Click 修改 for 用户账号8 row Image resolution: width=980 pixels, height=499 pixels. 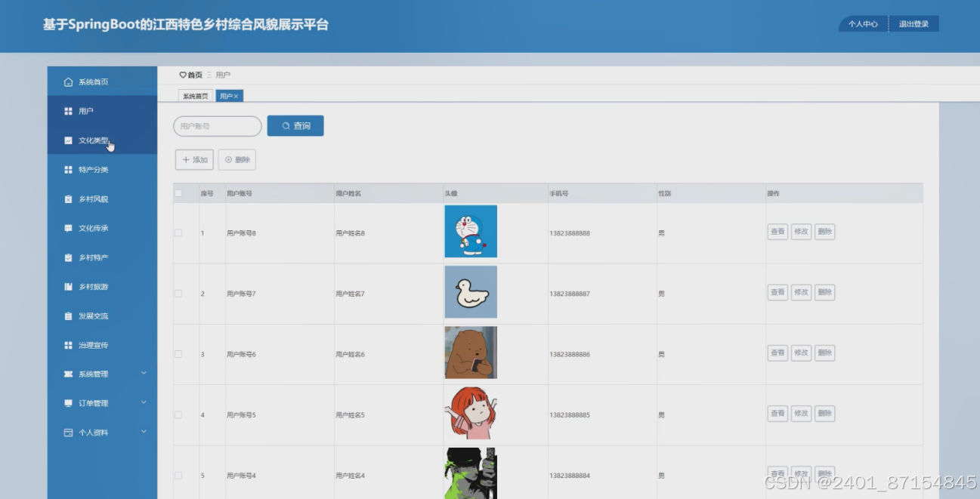coord(801,232)
